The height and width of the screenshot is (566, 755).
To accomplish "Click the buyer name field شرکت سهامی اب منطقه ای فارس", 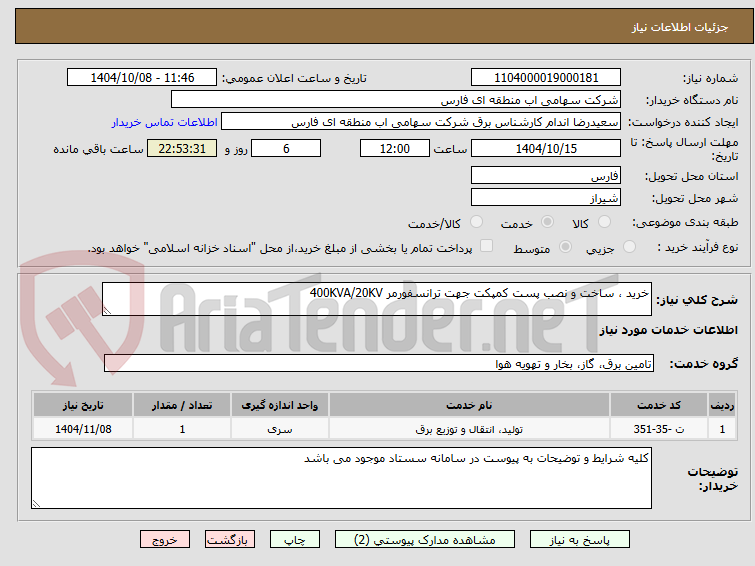I will tap(396, 100).
